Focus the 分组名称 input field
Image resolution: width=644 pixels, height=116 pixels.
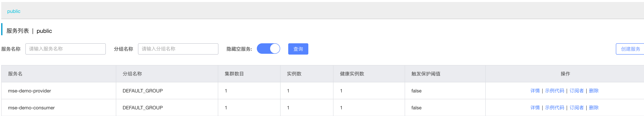tap(178, 49)
